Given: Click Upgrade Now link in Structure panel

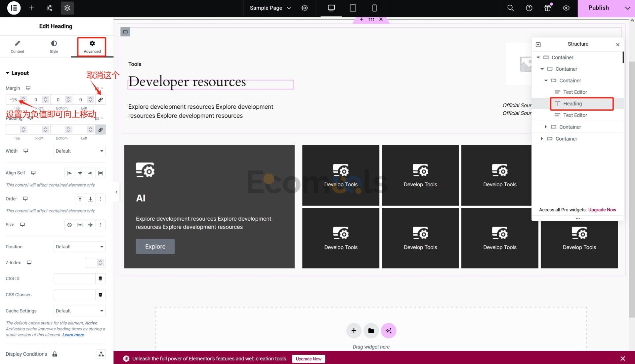Looking at the screenshot, I should [602, 210].
